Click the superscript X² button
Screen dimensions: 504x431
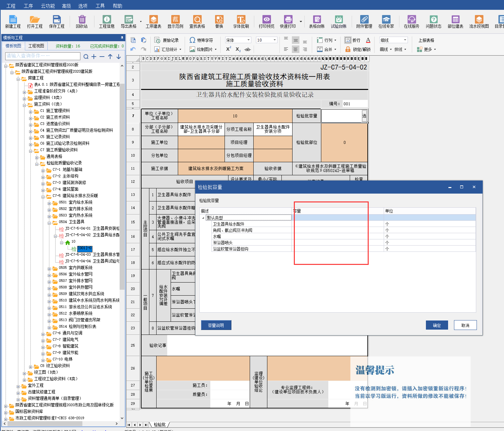[228, 49]
